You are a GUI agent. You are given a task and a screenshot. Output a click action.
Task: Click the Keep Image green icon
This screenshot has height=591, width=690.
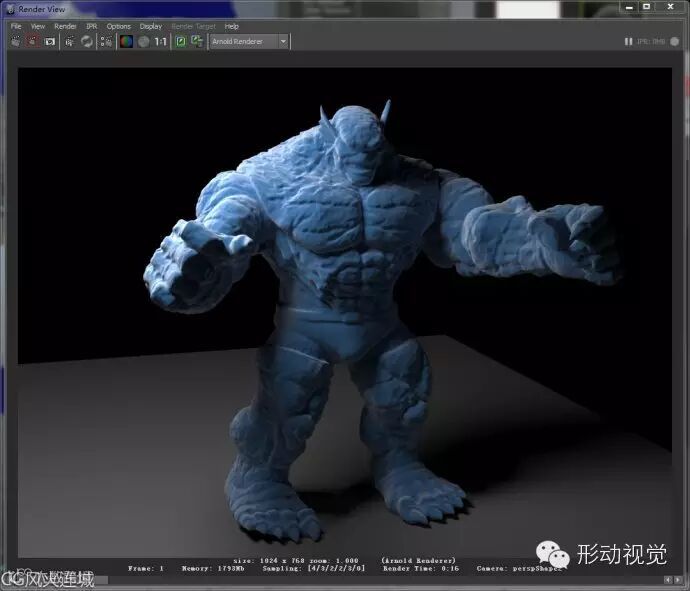[x=180, y=42]
